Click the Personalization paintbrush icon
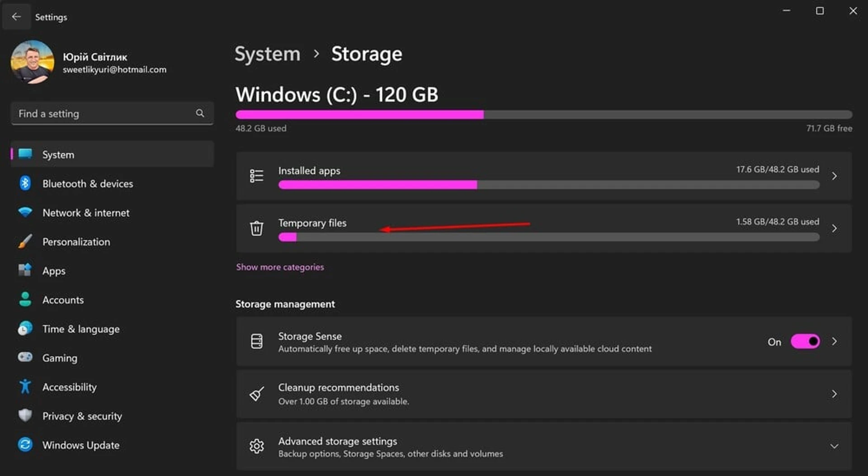The image size is (868, 476). coord(25,241)
